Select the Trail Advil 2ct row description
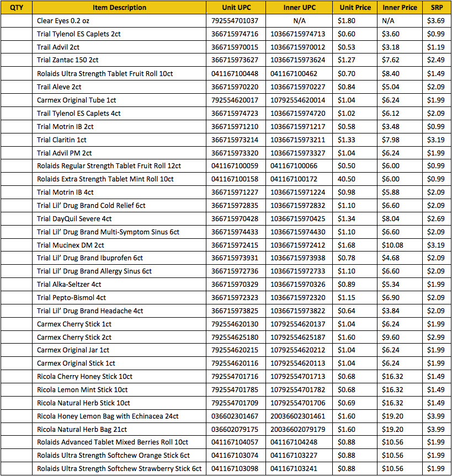452x476 pixels. click(58, 47)
